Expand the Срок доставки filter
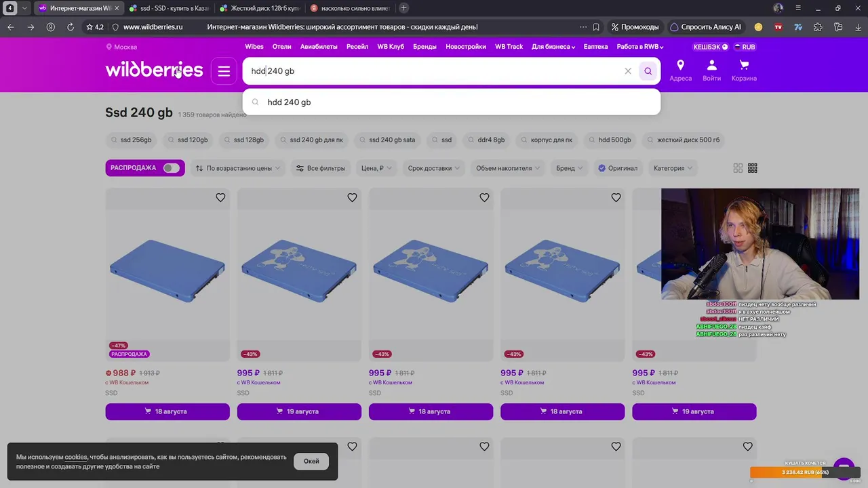 click(x=433, y=168)
